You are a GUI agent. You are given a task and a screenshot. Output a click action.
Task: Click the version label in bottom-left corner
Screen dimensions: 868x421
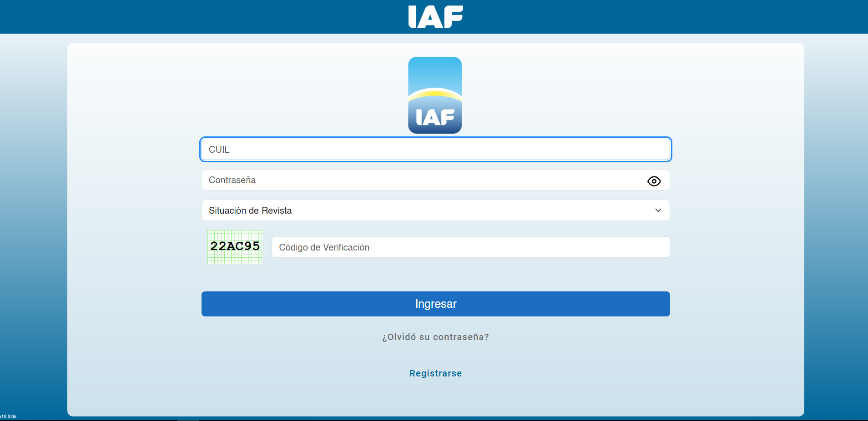[8, 416]
